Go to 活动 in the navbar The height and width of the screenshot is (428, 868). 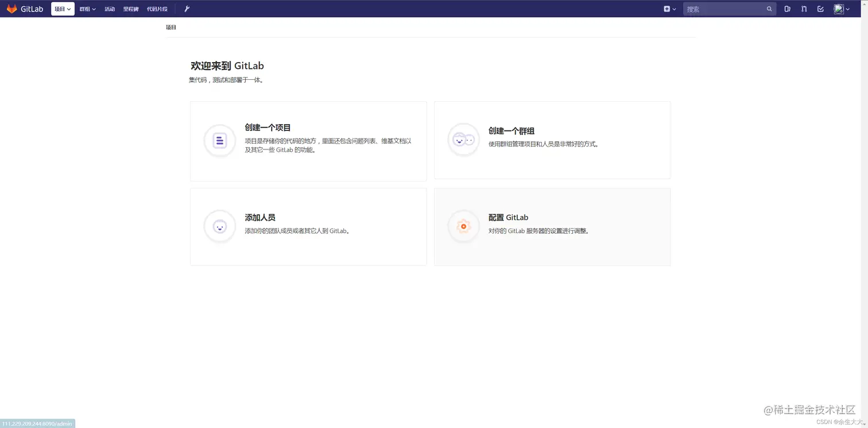[110, 9]
